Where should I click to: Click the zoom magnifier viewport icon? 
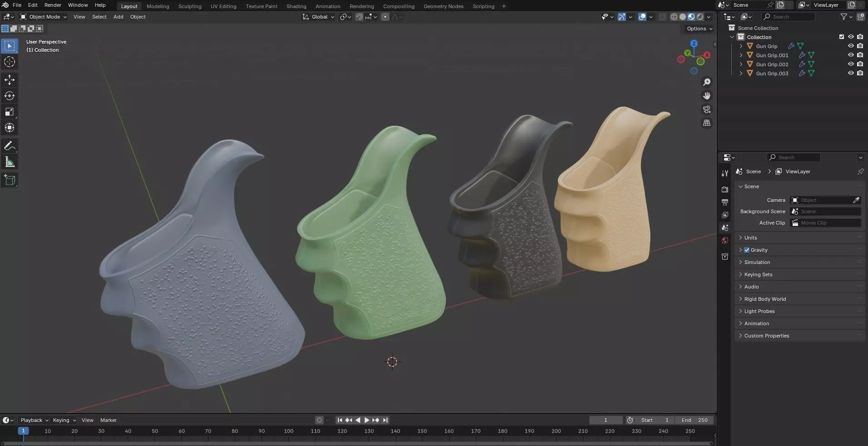pos(707,82)
